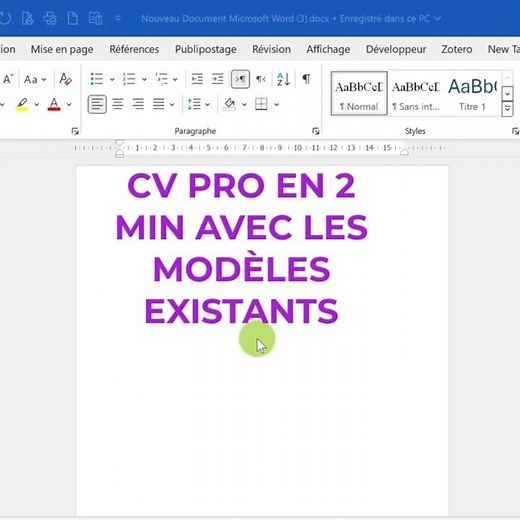Open the shading color dropdown arrow
Image resolution: width=520 pixels, height=520 pixels.
[244, 105]
